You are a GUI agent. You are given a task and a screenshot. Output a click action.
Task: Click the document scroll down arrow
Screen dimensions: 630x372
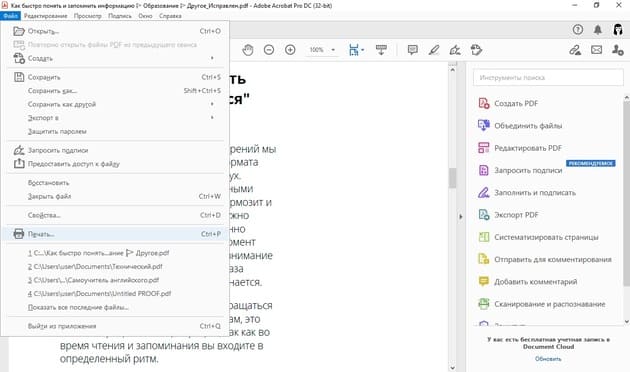point(452,368)
